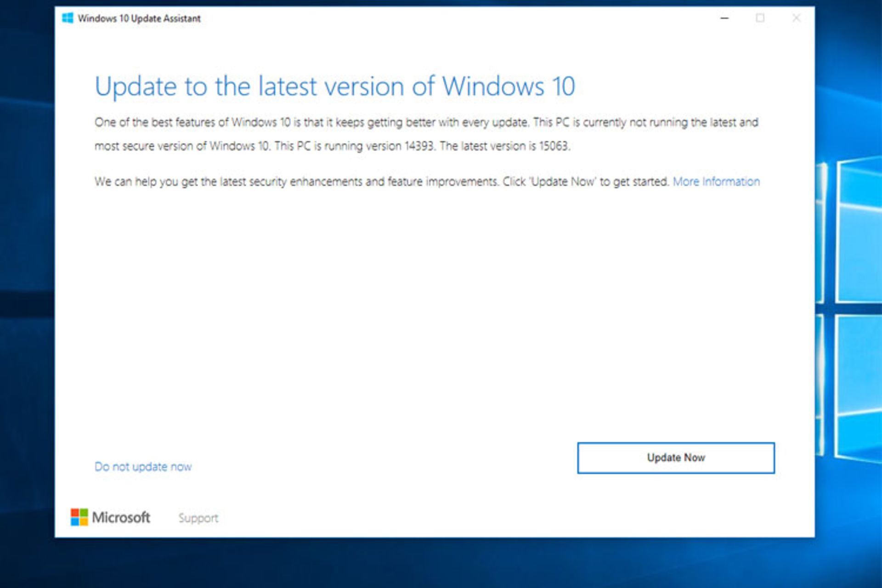Viewport: 882px width, 588px height.
Task: Click current version number 14393
Action: (x=418, y=146)
